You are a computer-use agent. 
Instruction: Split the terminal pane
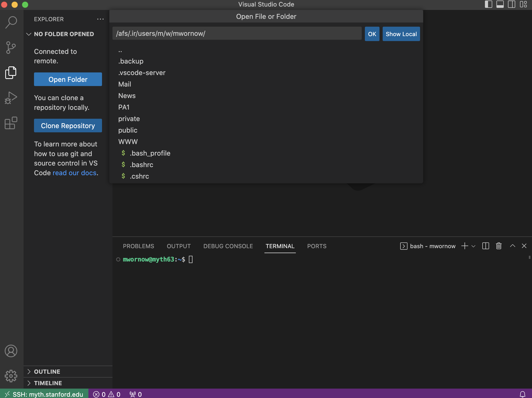pos(486,246)
